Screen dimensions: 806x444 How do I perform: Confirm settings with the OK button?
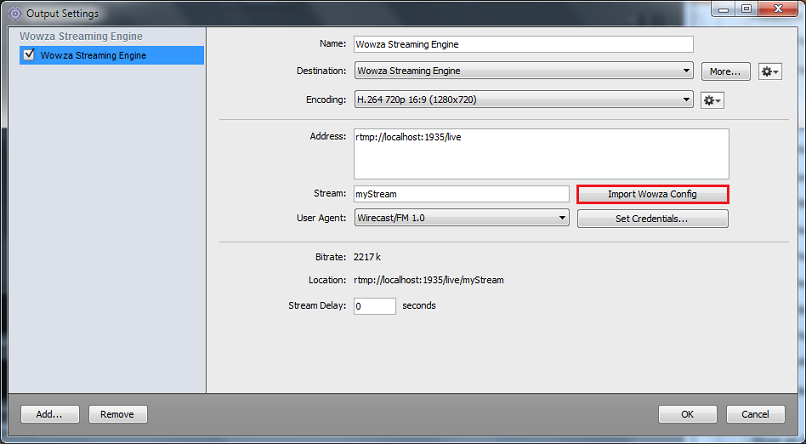[687, 414]
